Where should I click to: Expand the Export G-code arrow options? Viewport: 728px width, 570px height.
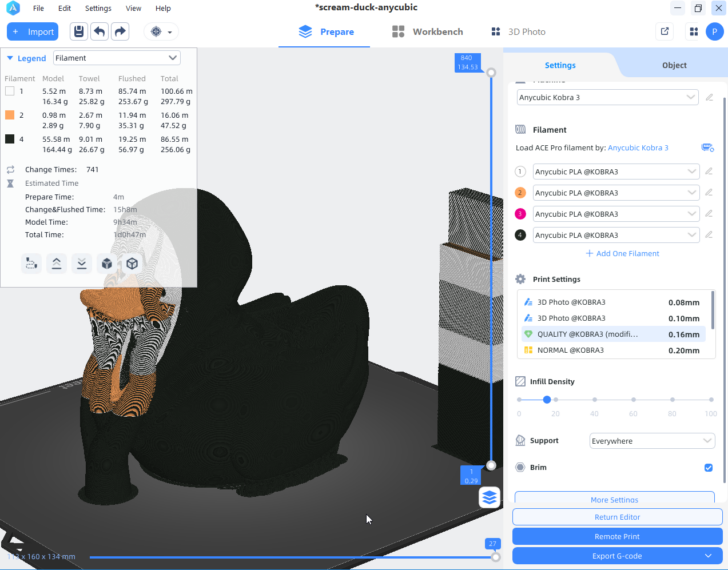click(x=708, y=556)
